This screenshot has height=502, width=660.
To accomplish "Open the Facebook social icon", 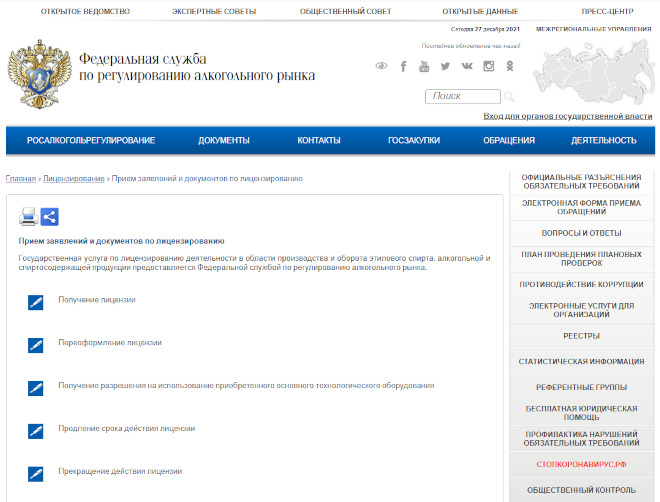I will (x=403, y=66).
